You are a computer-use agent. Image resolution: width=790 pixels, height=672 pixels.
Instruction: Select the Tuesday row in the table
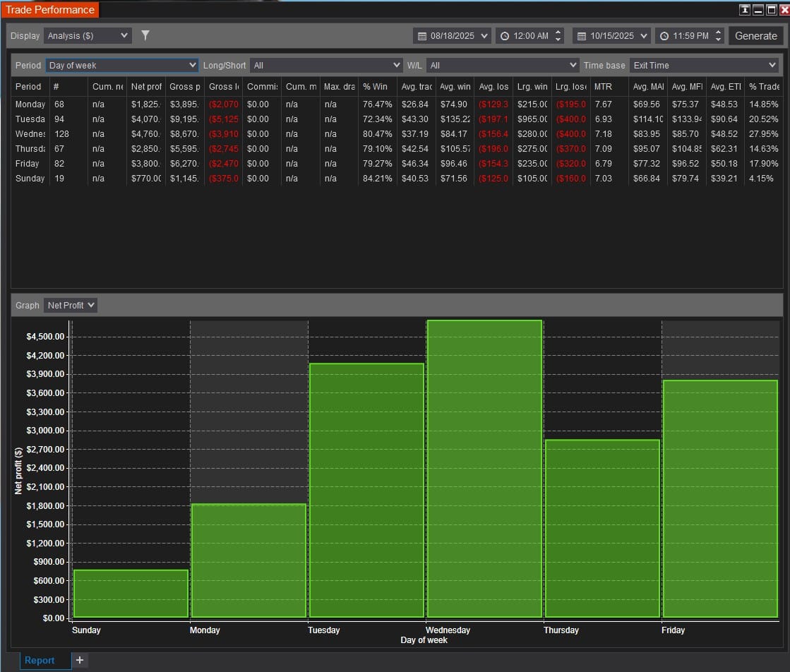30,119
